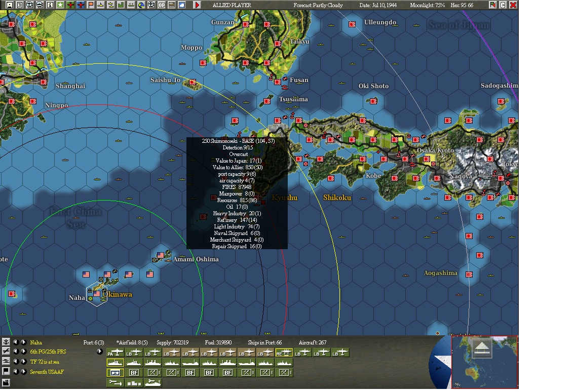This screenshot has width=576, height=392.
Task: Click the striped table toolbar icon
Action: coord(172,5)
